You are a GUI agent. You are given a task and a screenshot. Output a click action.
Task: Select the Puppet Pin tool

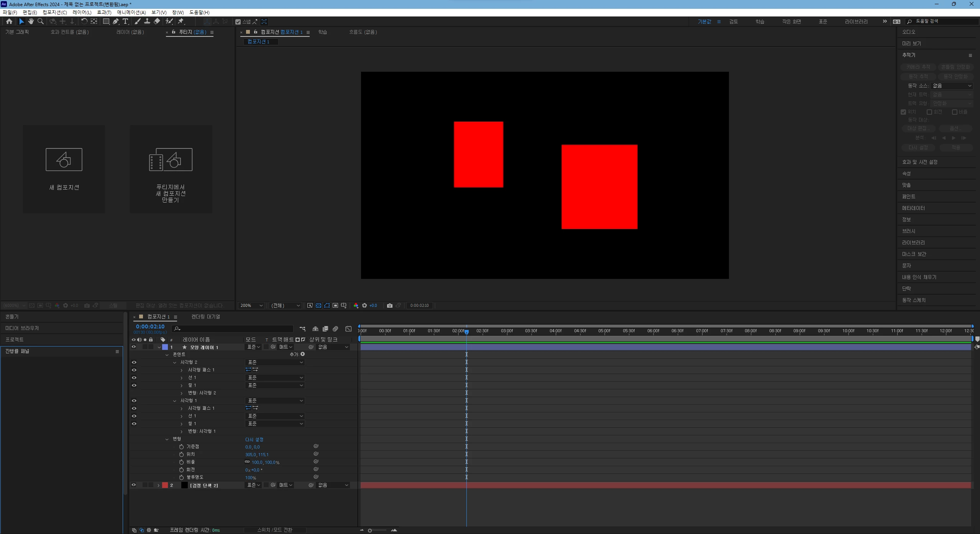tap(181, 21)
